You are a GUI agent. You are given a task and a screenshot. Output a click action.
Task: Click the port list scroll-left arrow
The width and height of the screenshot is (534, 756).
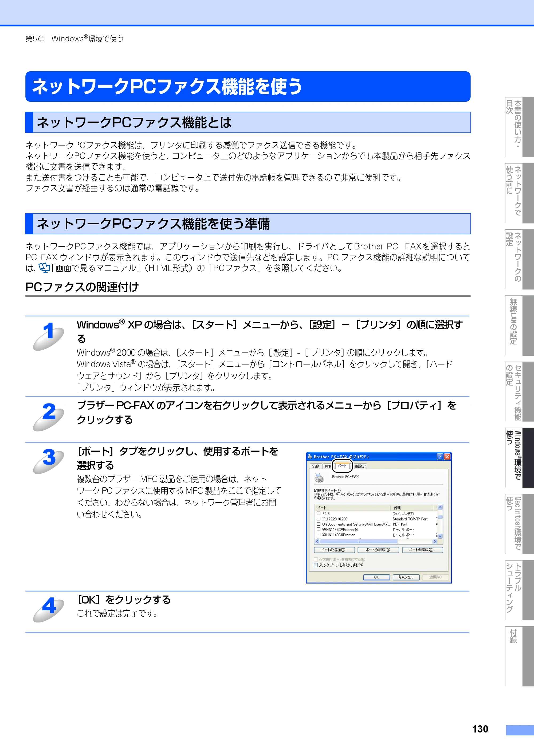tap(317, 541)
